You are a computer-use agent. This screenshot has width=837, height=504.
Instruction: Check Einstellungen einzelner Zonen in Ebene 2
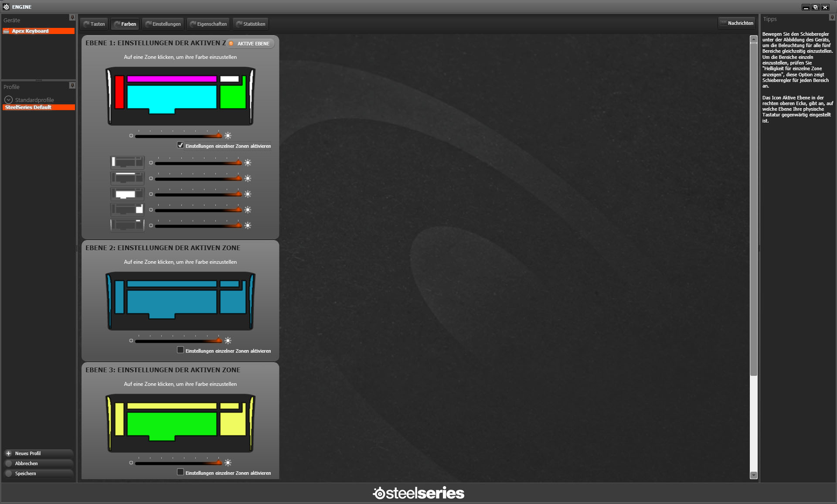(180, 350)
